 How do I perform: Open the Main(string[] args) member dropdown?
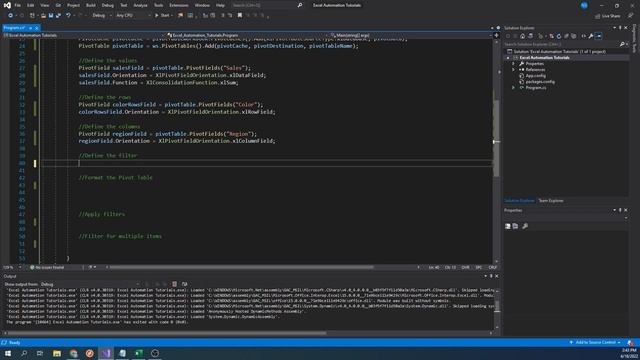pyautogui.click(x=410, y=36)
